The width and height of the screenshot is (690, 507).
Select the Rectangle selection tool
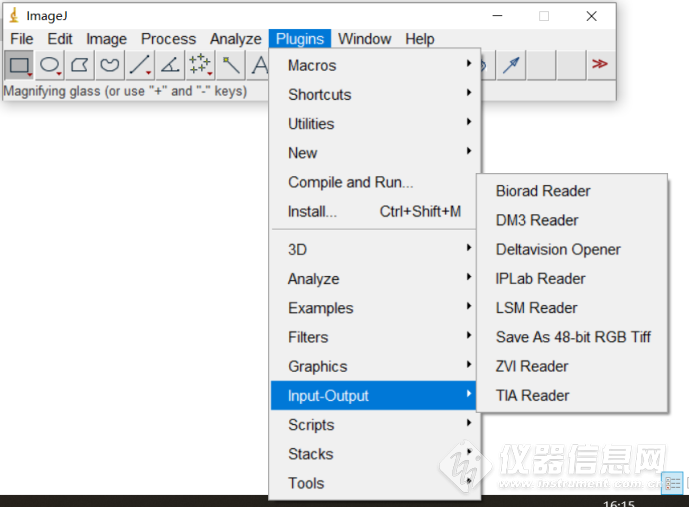coord(19,65)
